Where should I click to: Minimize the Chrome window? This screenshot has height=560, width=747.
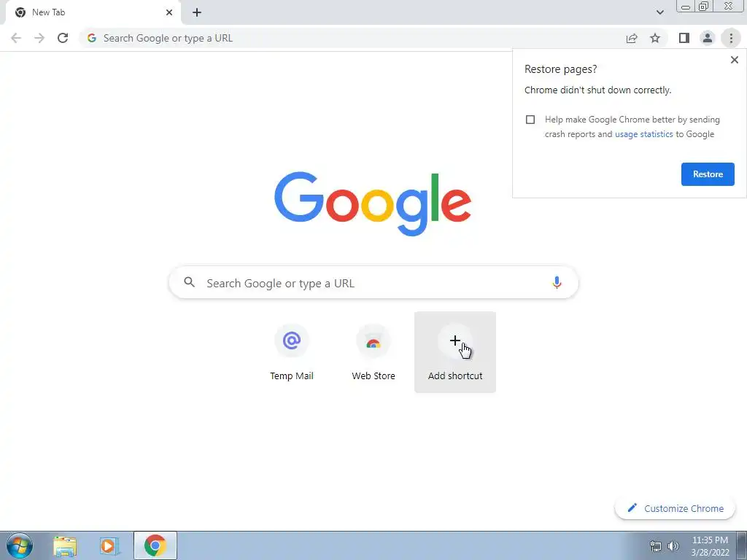coord(686,7)
